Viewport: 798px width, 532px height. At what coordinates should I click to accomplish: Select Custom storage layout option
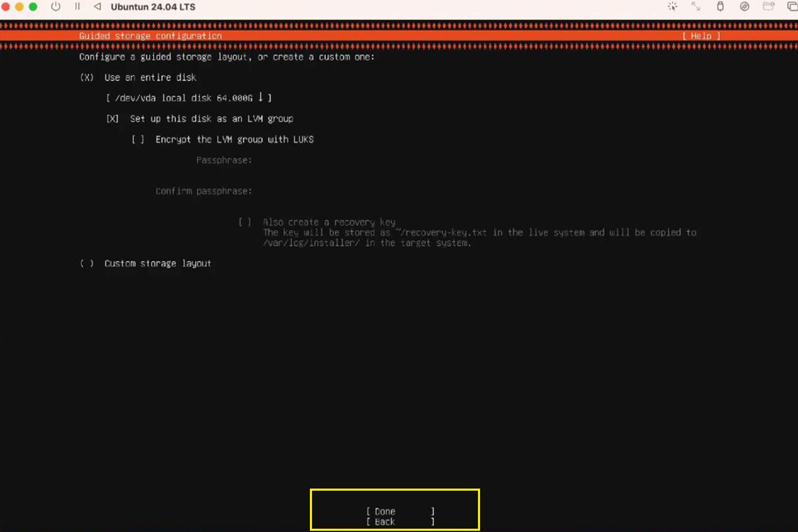(x=86, y=264)
